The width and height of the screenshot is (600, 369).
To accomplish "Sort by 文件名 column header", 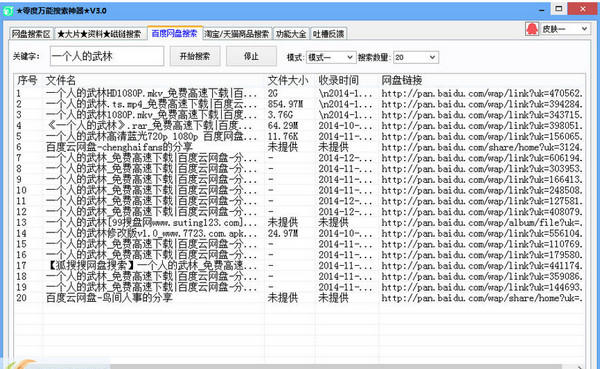I will [x=60, y=80].
